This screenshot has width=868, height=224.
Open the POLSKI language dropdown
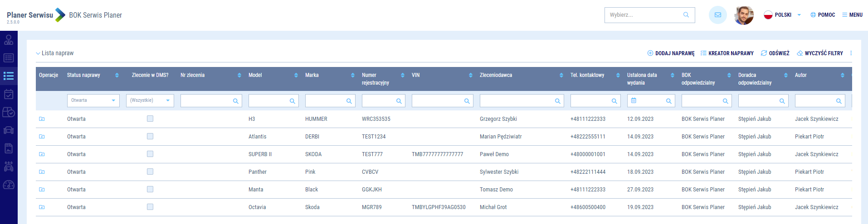click(x=782, y=15)
